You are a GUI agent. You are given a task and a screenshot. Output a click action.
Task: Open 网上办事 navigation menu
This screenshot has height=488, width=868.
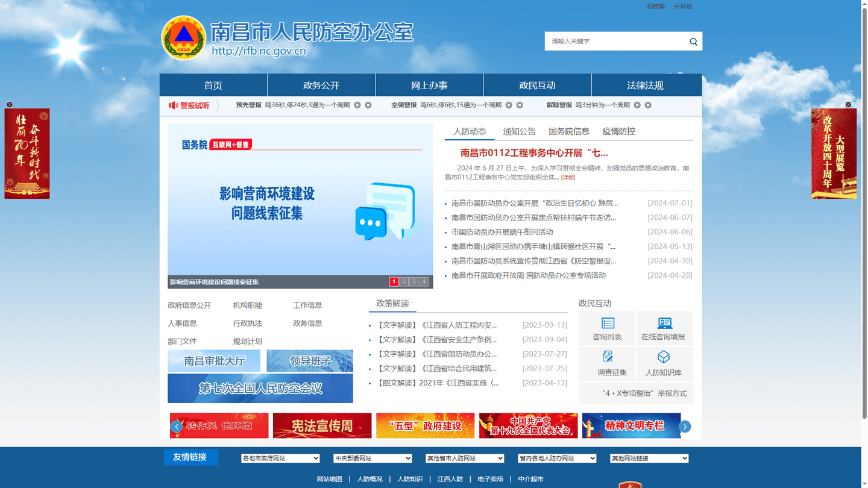(x=429, y=86)
